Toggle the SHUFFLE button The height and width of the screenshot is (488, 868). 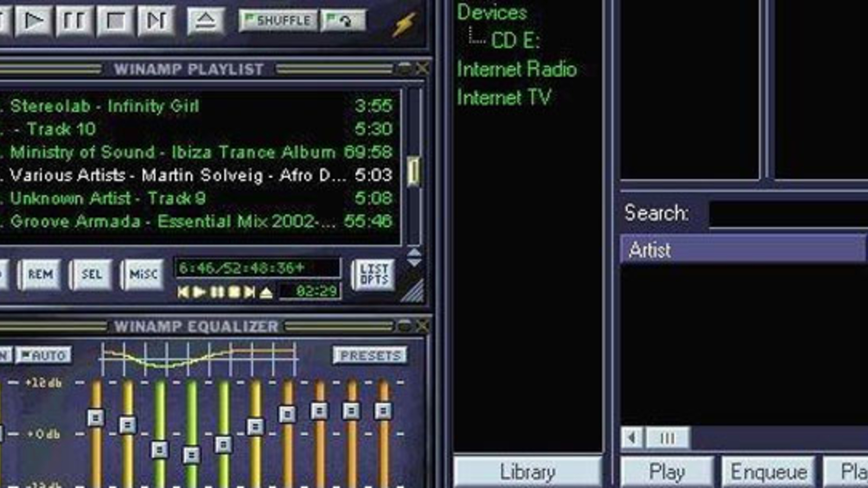[x=278, y=21]
